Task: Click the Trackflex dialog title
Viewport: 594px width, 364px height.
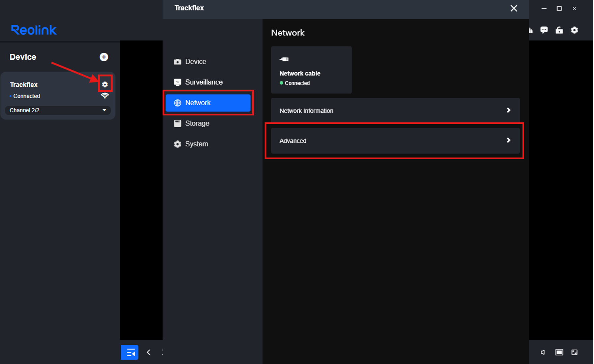Action: click(189, 8)
